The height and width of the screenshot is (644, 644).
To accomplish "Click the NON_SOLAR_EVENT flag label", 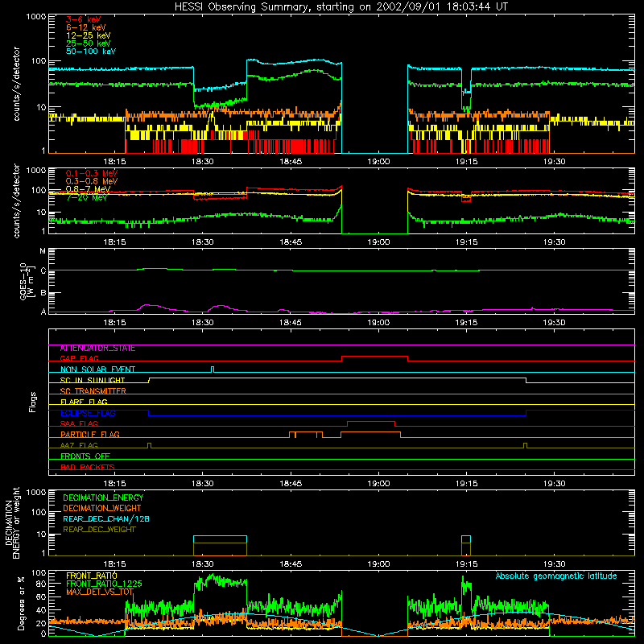I will pyautogui.click(x=97, y=369).
